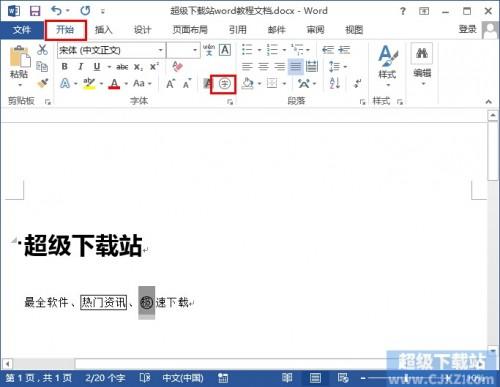Viewport: 500px width, 387px height.
Task: Open the font name dropdown (宋体)
Action: 161,50
